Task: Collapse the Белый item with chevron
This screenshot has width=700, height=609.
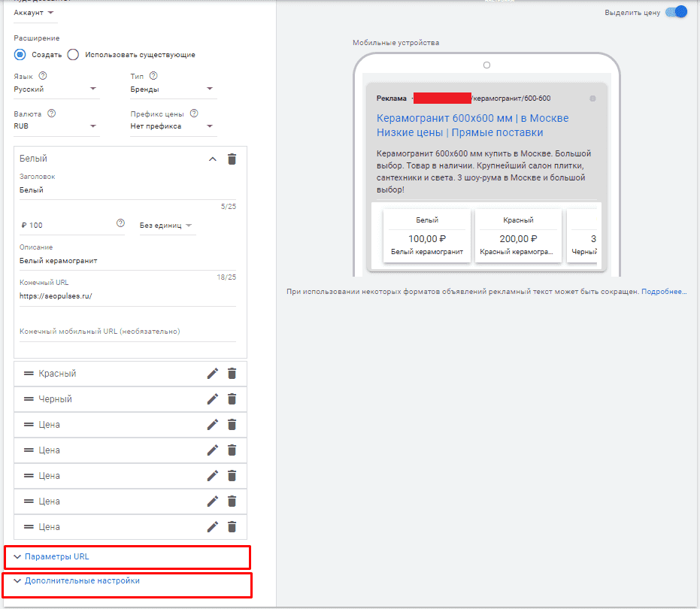Action: click(x=213, y=159)
